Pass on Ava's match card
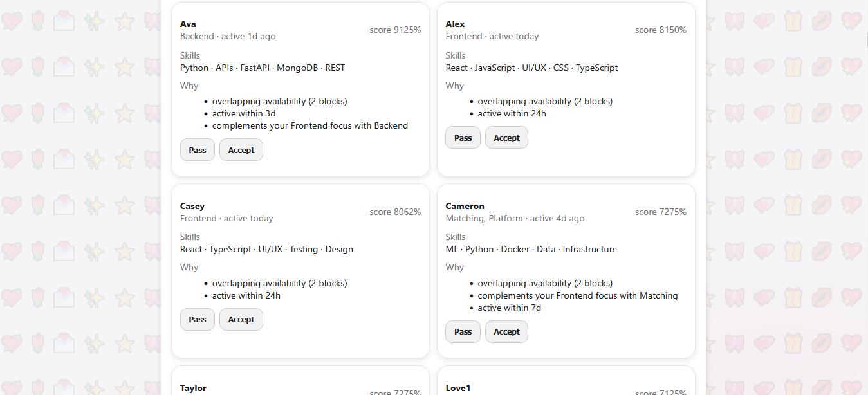 click(x=198, y=150)
